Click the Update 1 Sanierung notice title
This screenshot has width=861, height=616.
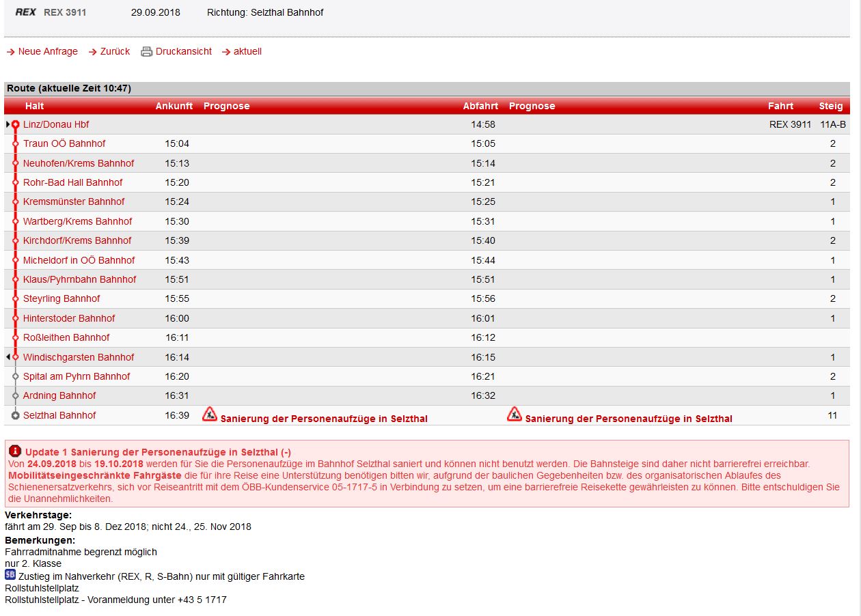pos(158,452)
